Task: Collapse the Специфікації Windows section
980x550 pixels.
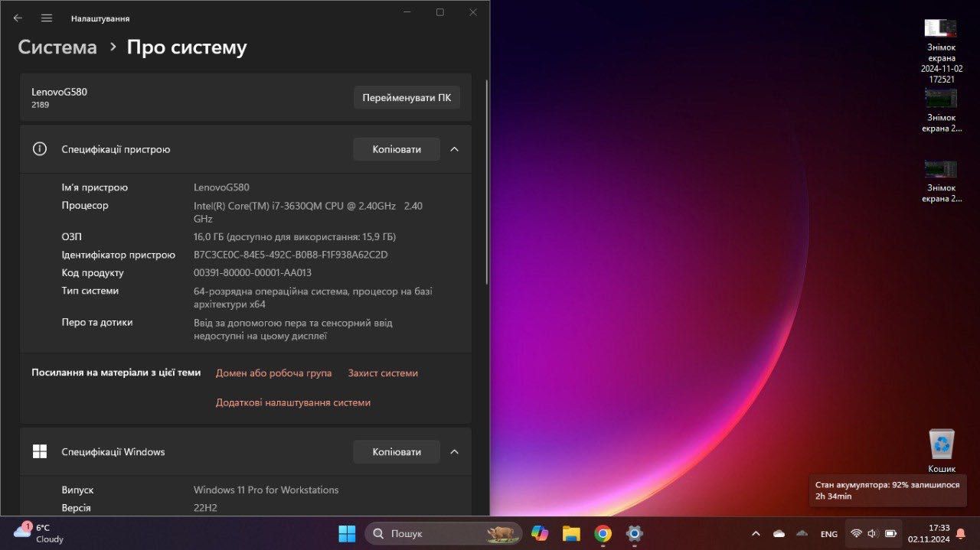Action: (454, 451)
